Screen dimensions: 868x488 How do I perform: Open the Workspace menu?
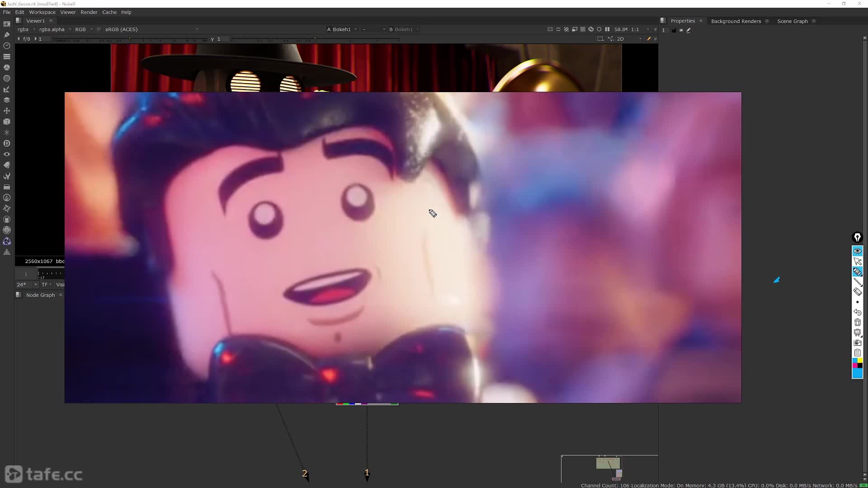(42, 12)
